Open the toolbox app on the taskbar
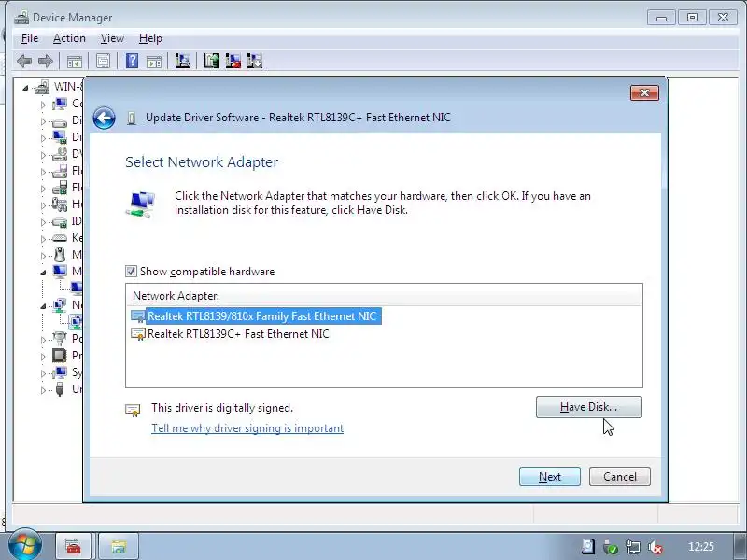The width and height of the screenshot is (747, 560). [x=74, y=546]
